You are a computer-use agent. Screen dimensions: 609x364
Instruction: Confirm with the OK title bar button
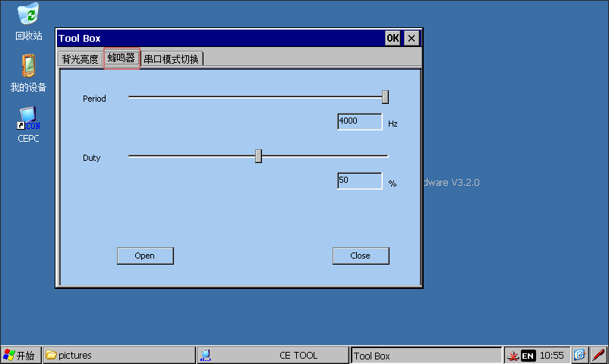pyautogui.click(x=393, y=38)
